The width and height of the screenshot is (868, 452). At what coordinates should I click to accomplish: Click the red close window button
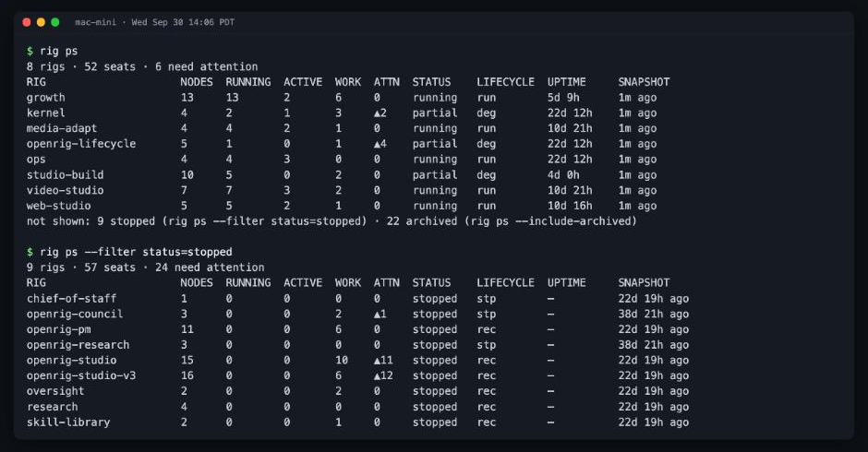coord(27,22)
